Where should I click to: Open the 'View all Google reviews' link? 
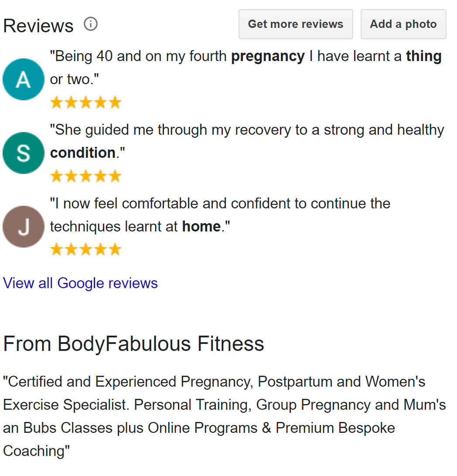[80, 283]
